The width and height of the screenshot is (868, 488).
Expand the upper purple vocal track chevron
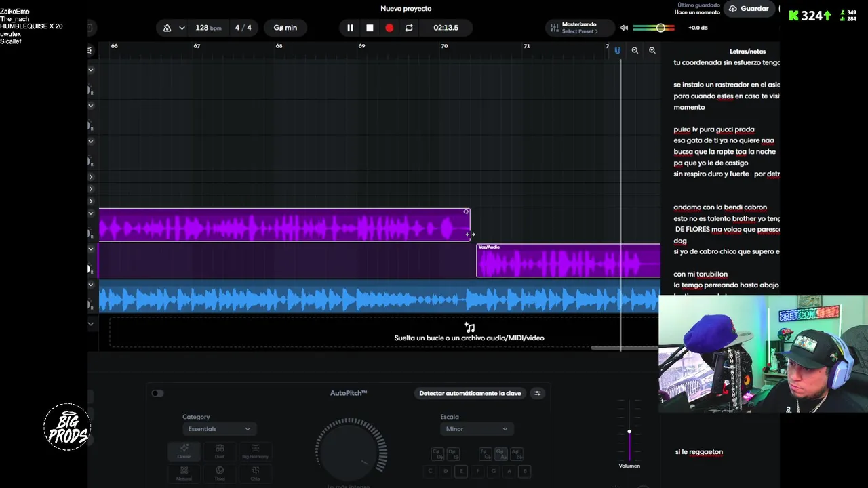point(91,213)
